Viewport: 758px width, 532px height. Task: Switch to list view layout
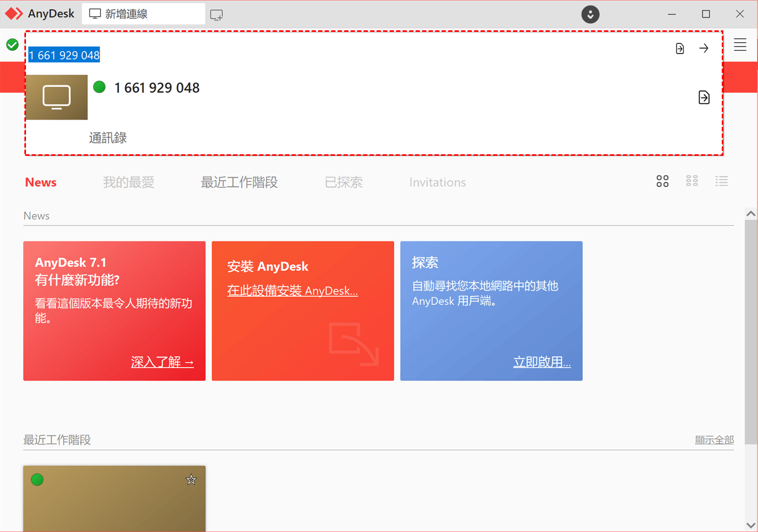[721, 181]
